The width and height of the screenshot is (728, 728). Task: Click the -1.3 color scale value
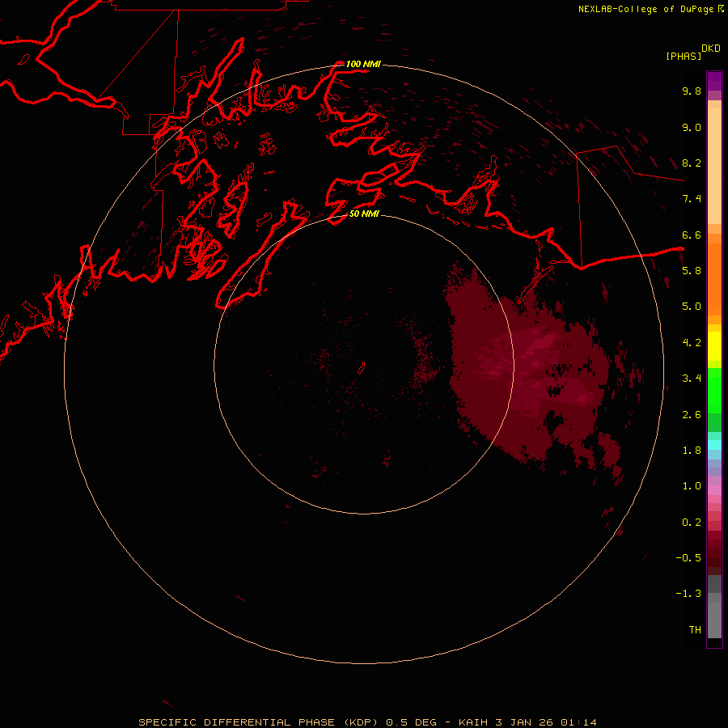(x=688, y=594)
